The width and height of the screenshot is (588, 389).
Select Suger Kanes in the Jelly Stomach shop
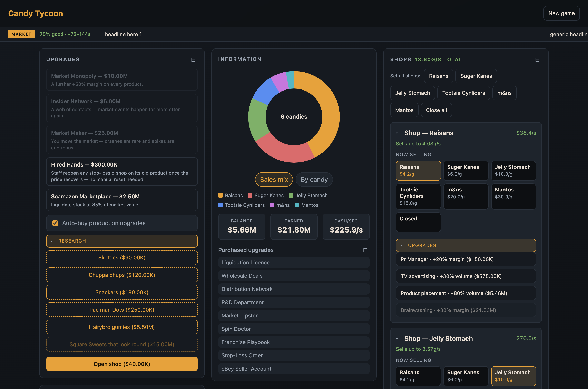[466, 376]
